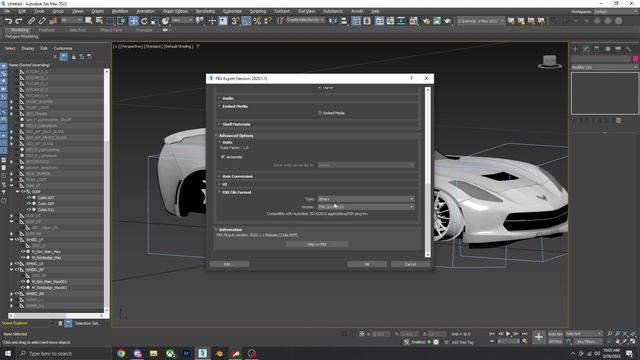Click the Select Object tool icon
640x360 pixels.
[x=88, y=21]
